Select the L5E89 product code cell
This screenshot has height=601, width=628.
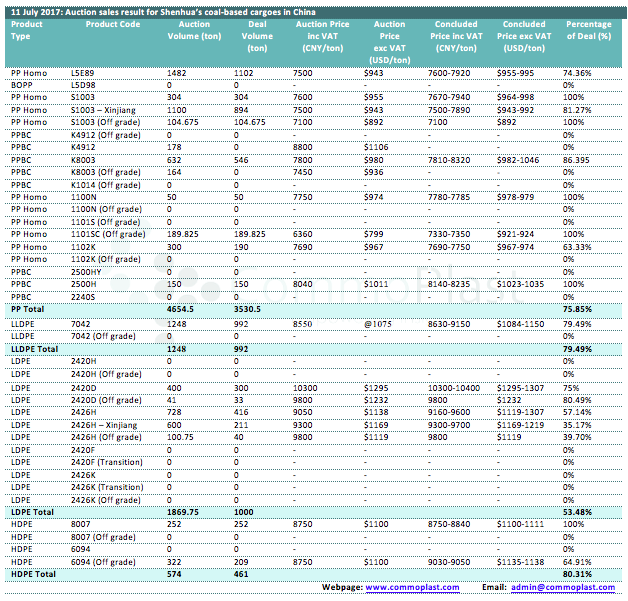click(83, 73)
